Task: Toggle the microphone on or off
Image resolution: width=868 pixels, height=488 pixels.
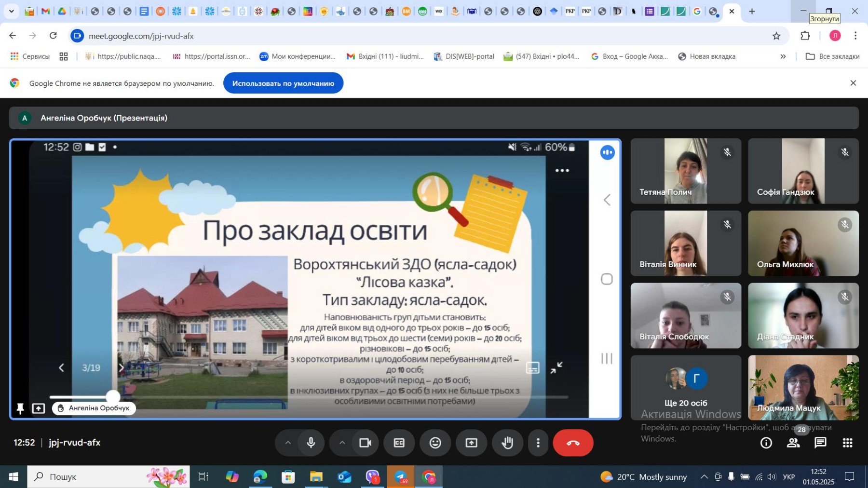Action: (311, 443)
